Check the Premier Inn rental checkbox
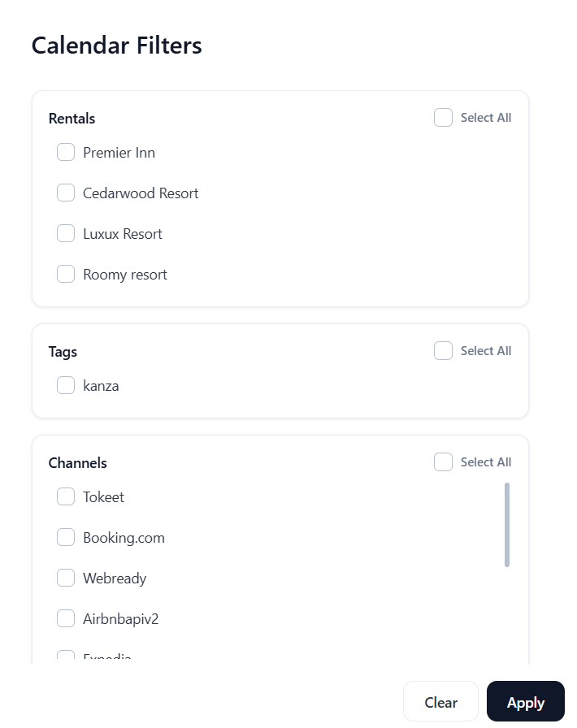The width and height of the screenshot is (577, 728). pos(66,152)
